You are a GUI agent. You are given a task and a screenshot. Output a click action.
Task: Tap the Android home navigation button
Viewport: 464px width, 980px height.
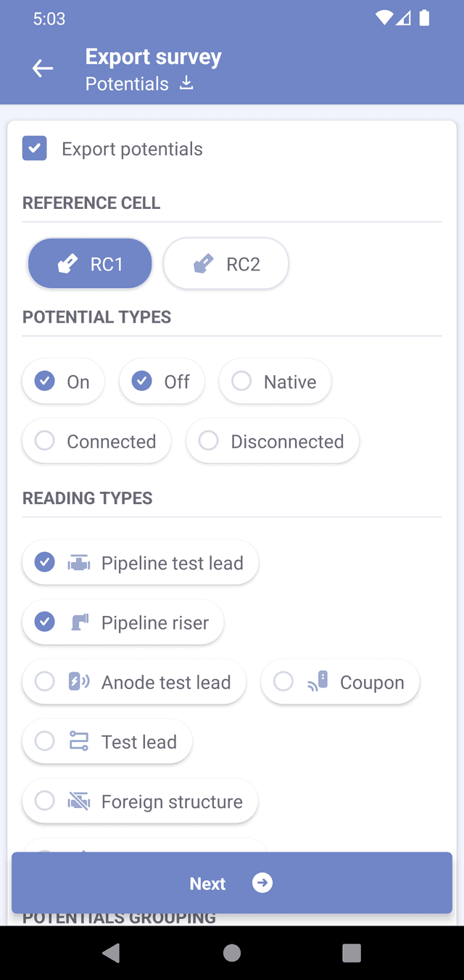coord(232,952)
